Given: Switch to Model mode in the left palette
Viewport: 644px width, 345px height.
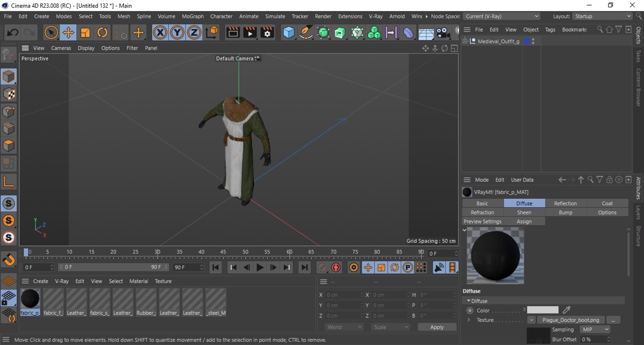Looking at the screenshot, I should 9,77.
